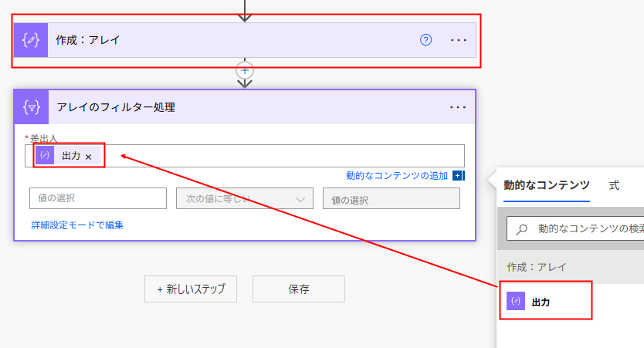Click inside the 差出人 field empty area
This screenshot has width=644, height=348.
coord(283,156)
